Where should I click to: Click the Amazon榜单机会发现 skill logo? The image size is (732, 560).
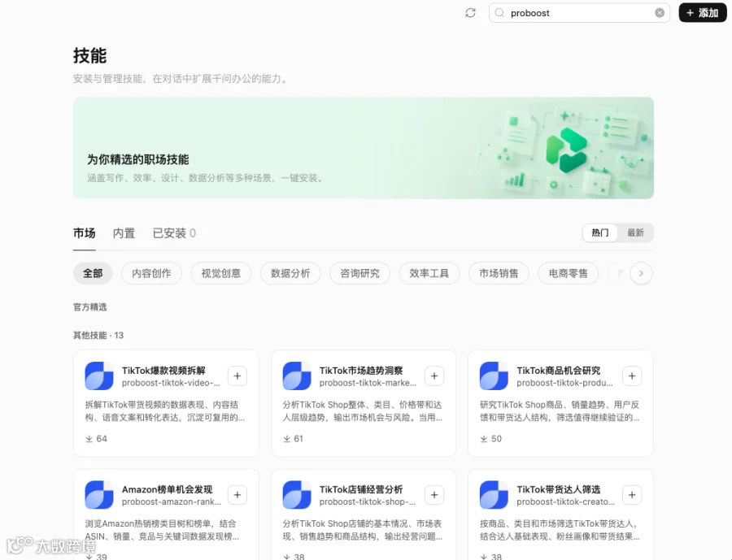[99, 495]
